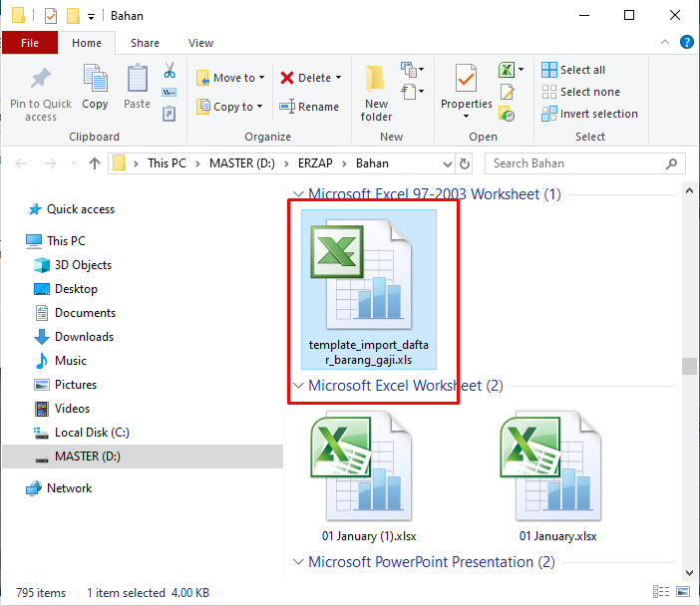The height and width of the screenshot is (606, 700).
Task: Click the Cut scissors icon
Action: (x=170, y=71)
